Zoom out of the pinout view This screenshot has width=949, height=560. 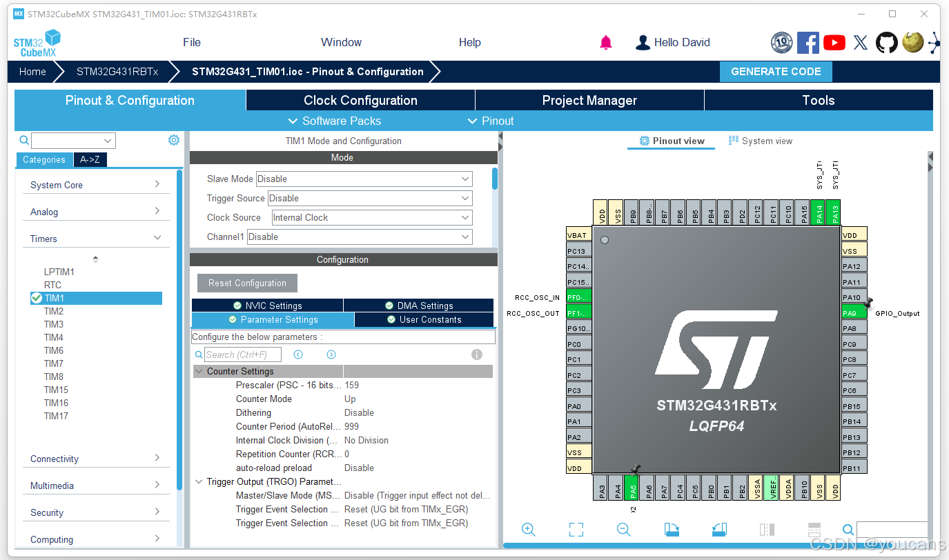pos(624,530)
